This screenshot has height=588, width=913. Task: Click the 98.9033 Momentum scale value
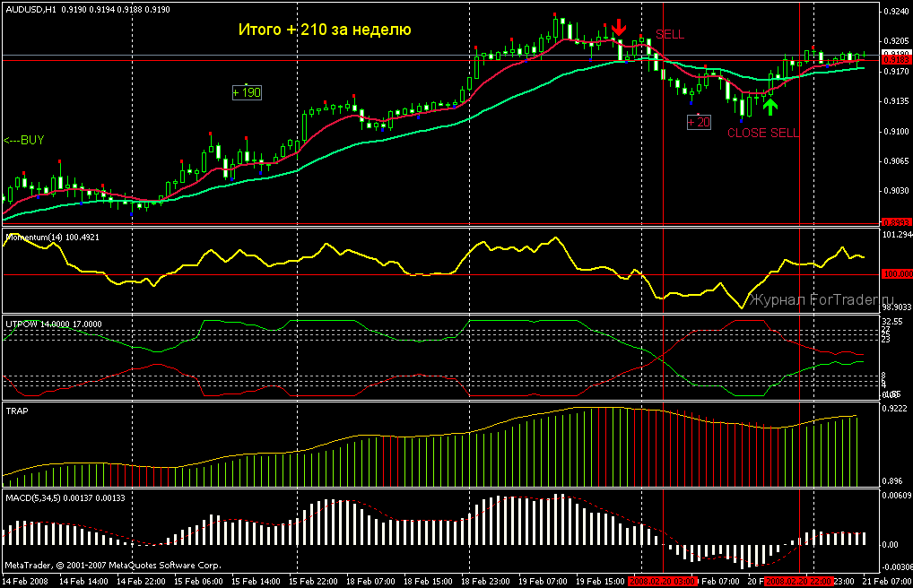tap(897, 307)
